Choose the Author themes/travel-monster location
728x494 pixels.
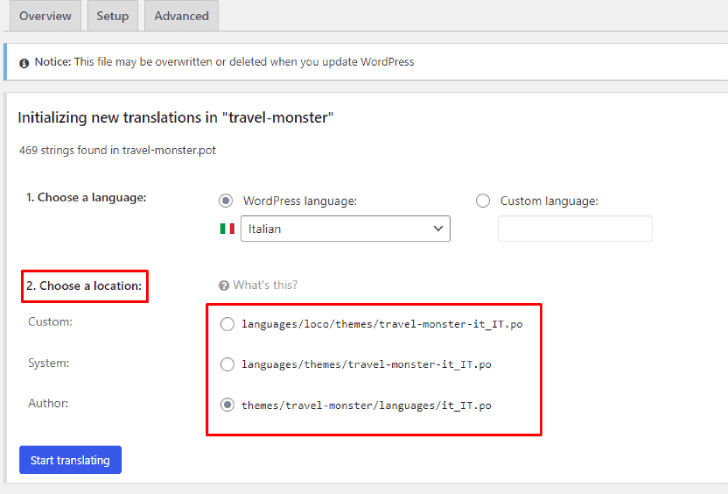(x=227, y=405)
